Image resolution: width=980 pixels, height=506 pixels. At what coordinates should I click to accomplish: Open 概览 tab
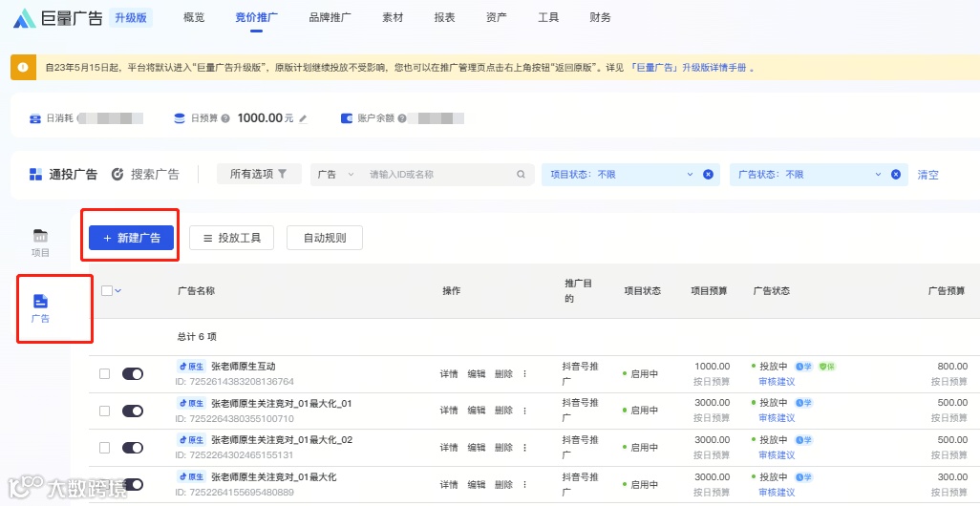(x=194, y=17)
